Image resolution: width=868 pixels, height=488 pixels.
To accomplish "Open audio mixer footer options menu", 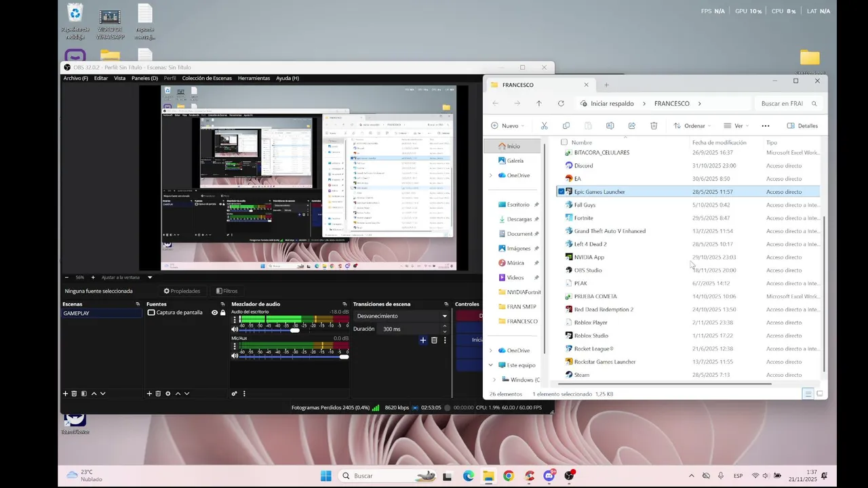I will click(x=244, y=394).
